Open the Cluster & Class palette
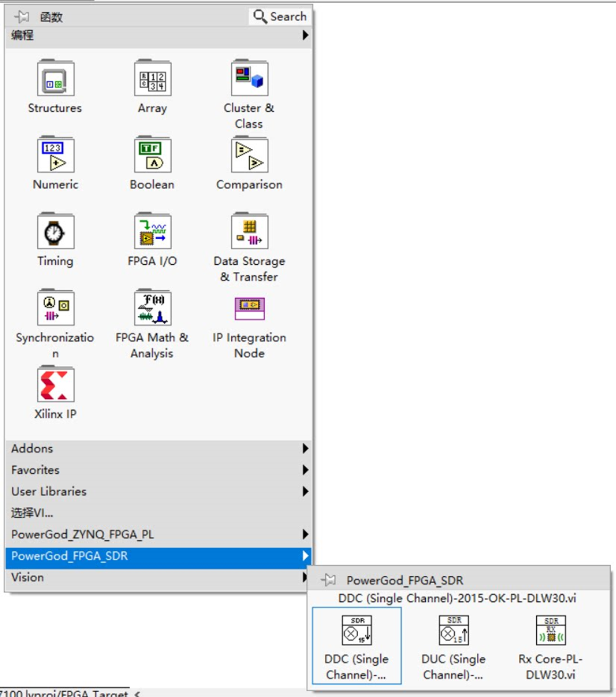Image resolution: width=616 pixels, height=697 pixels. (249, 79)
